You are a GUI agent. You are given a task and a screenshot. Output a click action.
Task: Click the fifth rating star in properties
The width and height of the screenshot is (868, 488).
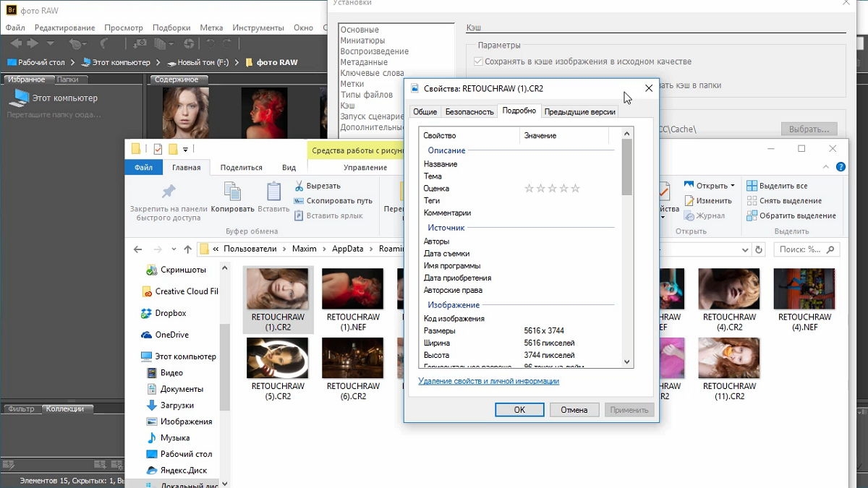tap(575, 189)
